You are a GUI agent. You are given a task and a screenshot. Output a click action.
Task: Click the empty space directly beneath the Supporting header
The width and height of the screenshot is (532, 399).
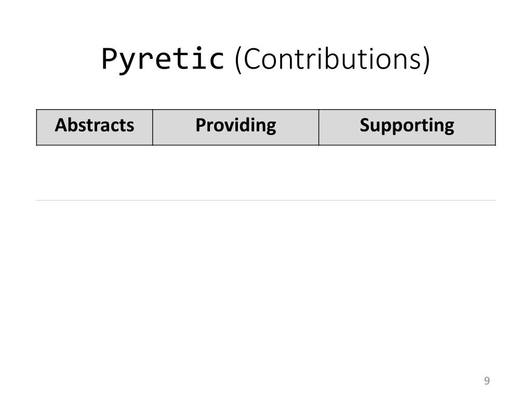coord(407,172)
